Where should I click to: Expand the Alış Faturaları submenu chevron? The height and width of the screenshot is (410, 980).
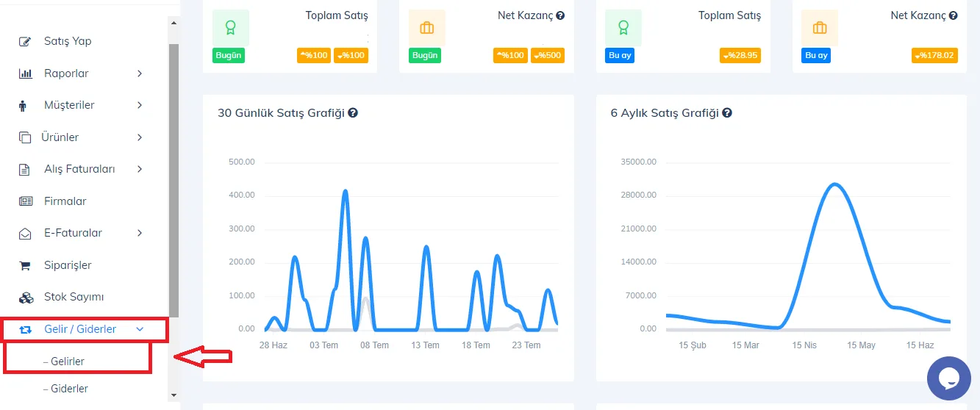pos(140,169)
